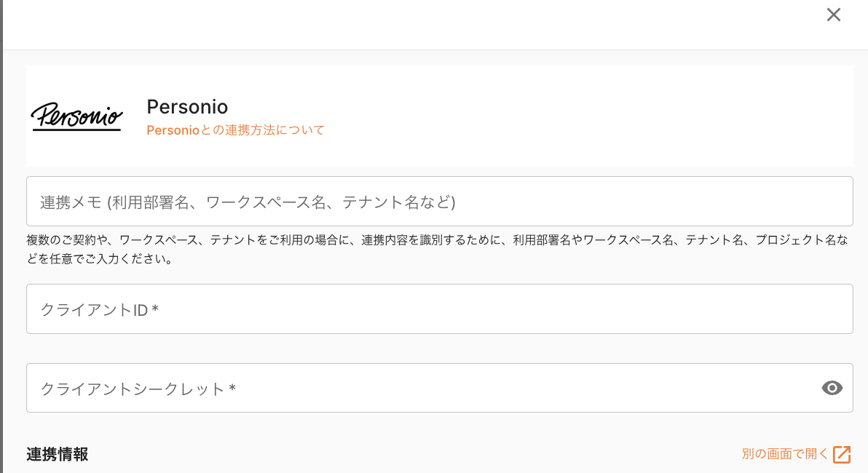This screenshot has width=868, height=473.
Task: Click the open-in-new-window arrow icon
Action: click(x=842, y=454)
